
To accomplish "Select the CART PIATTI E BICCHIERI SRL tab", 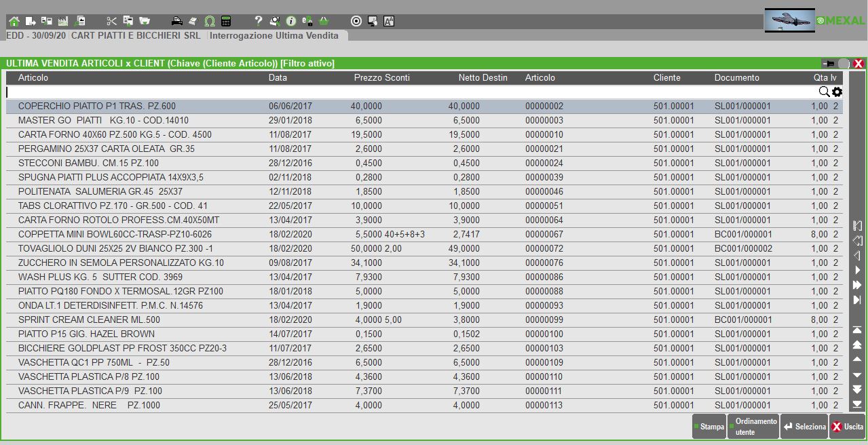I will click(x=136, y=35).
